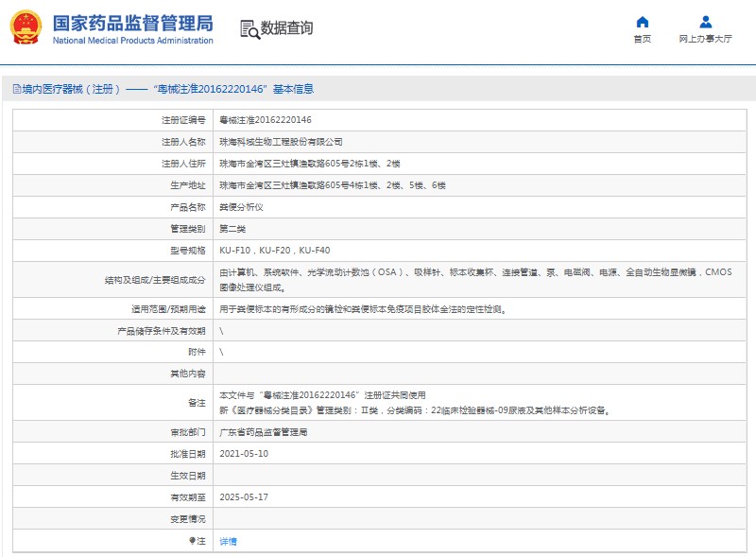
Task: Select the remark line 本文件与…注册证共同使用
Action: (x=322, y=395)
